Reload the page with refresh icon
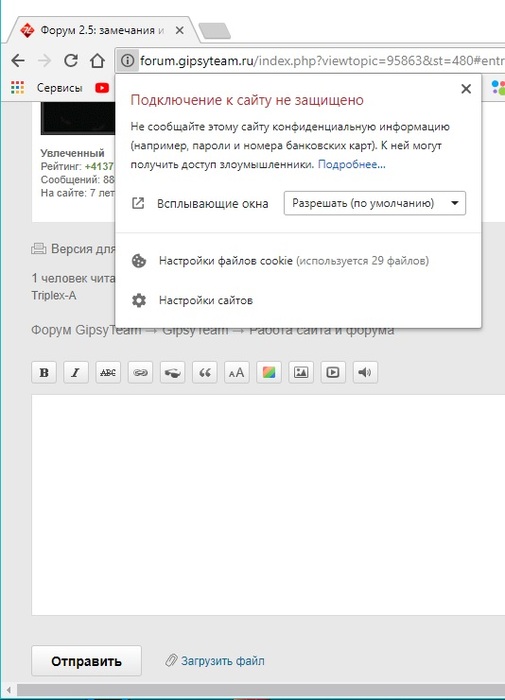The height and width of the screenshot is (700, 505). [71, 60]
